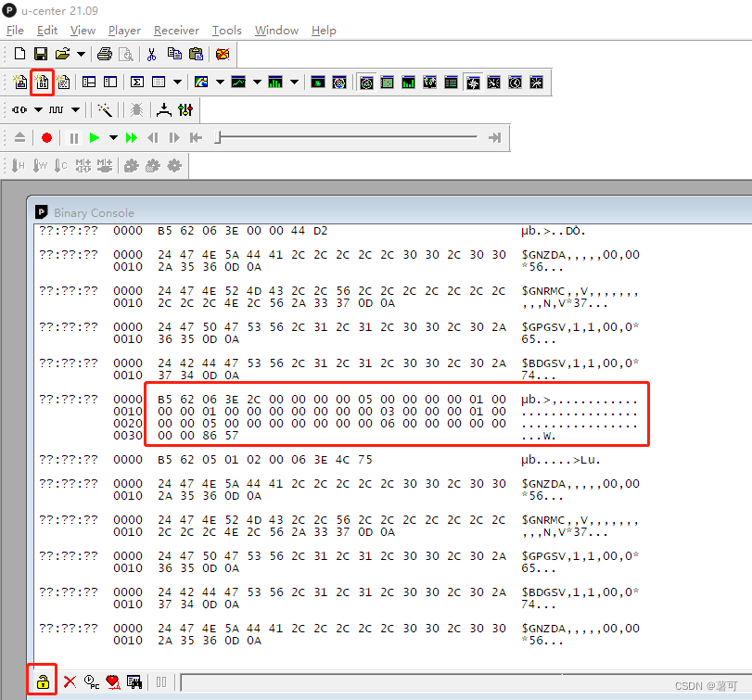Open the Packet Console view icon

coord(20,83)
